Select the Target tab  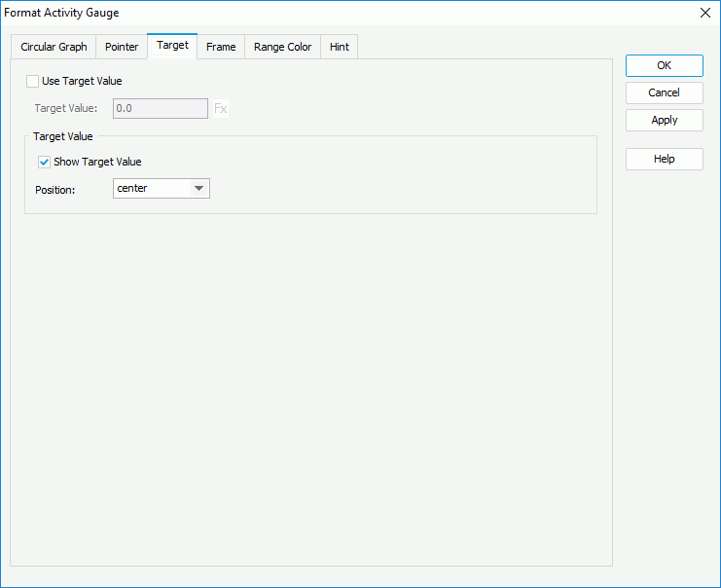pyautogui.click(x=172, y=46)
